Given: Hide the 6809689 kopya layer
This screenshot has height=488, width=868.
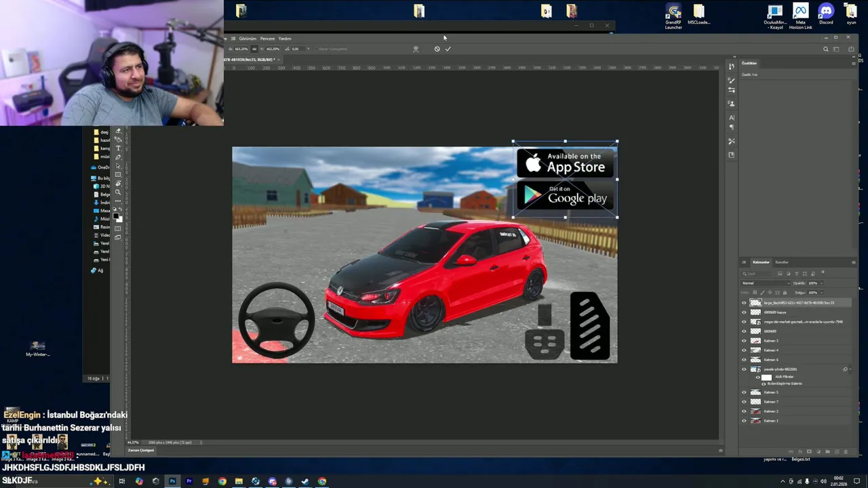Looking at the screenshot, I should coord(744,312).
